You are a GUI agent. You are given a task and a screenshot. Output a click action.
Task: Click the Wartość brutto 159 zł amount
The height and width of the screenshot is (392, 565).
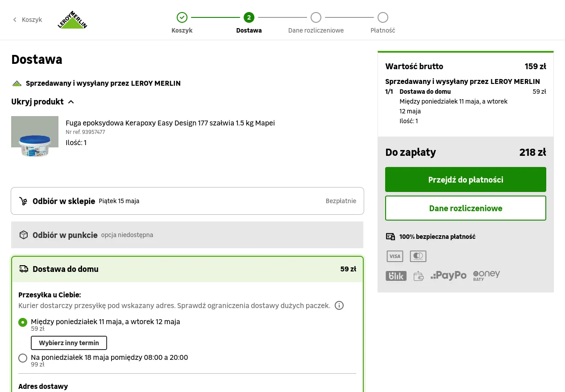(536, 67)
